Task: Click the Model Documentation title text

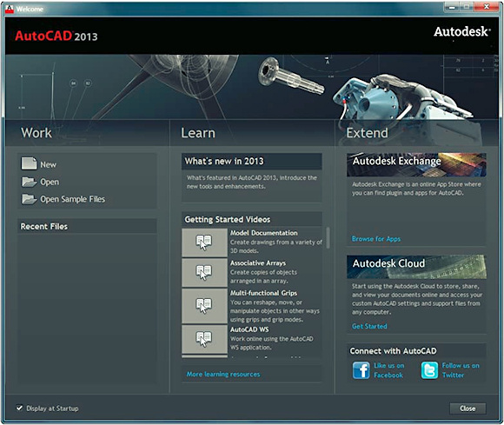Action: 263,233
